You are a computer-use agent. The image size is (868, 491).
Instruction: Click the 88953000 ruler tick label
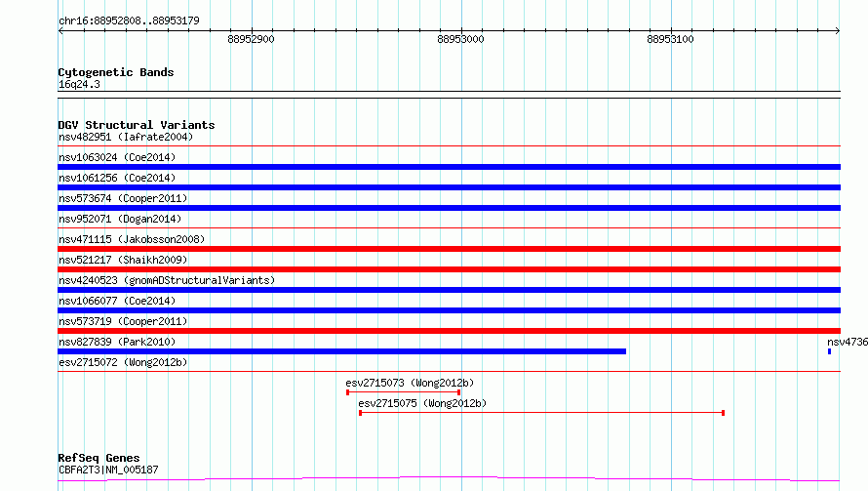(460, 39)
